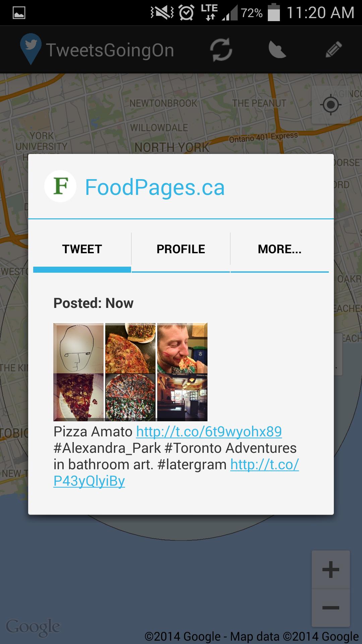Viewport: 362px width, 644px height.
Task: Open the t.co/6t9wyohx89 link
Action: 209,432
